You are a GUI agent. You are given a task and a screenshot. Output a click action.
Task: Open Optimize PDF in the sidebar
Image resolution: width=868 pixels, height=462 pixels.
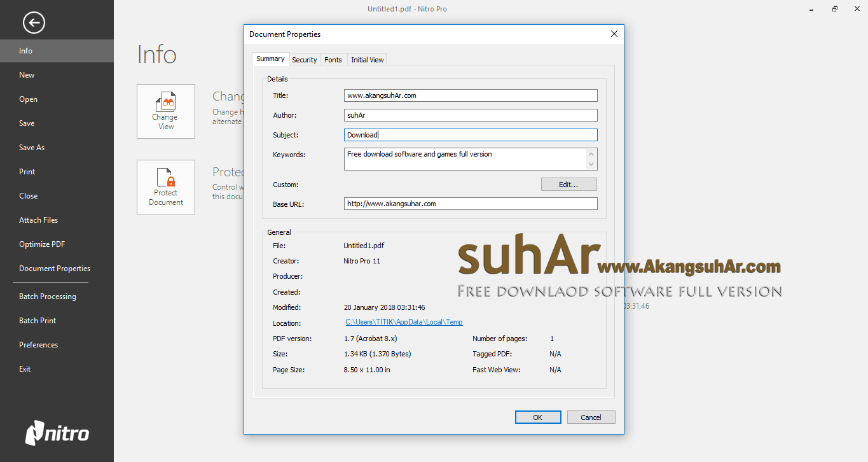tap(57, 244)
